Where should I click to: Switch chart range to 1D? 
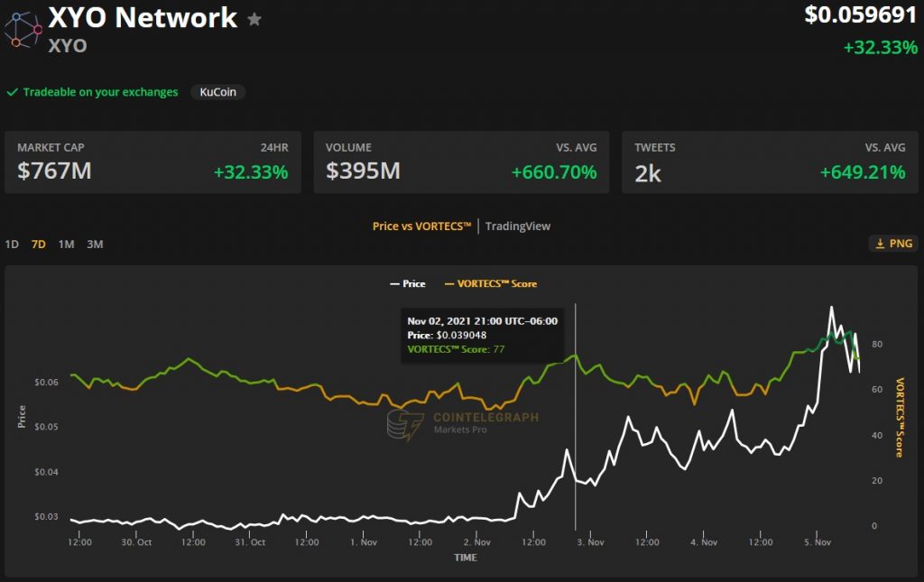[x=12, y=244]
